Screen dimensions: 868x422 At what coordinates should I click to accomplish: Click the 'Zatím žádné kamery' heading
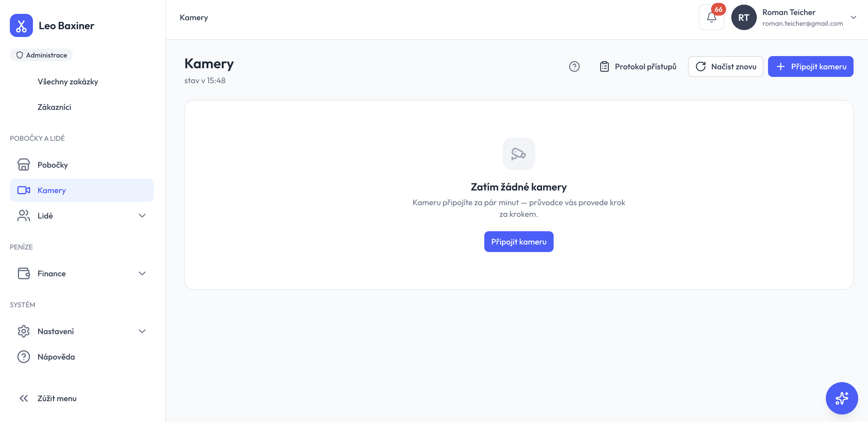point(519,187)
